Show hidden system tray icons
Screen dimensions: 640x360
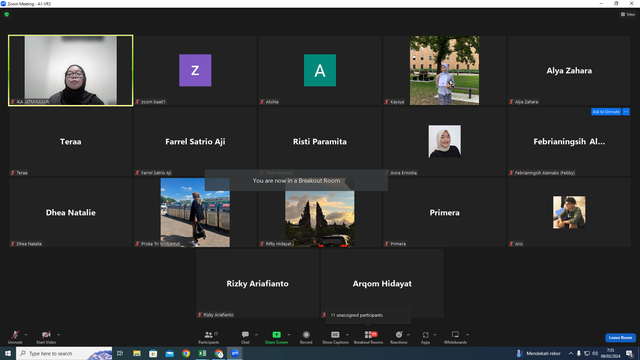(x=571, y=353)
